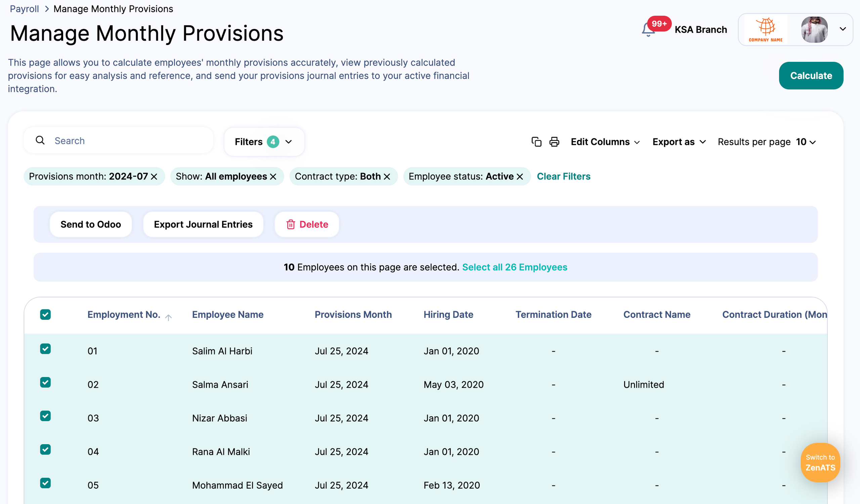Remove the Employee status Active filter
The width and height of the screenshot is (860, 504).
coord(519,176)
